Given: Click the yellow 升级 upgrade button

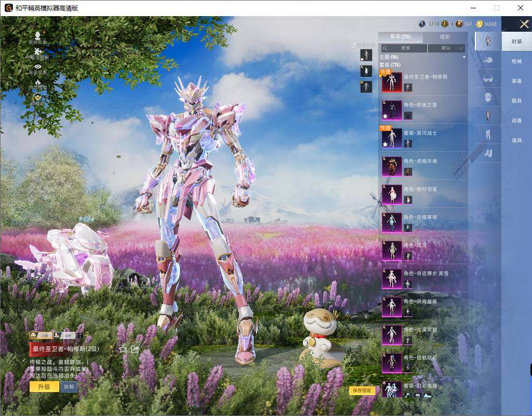Looking at the screenshot, I should click(x=44, y=386).
